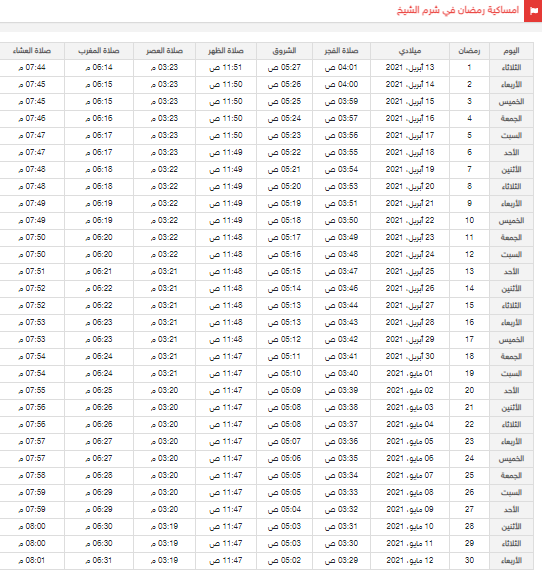This screenshot has height=574, width=542.
Task: Select the الشروق column header
Action: 284,51
